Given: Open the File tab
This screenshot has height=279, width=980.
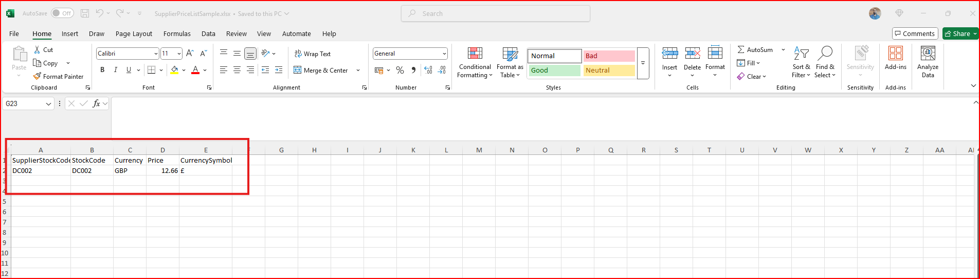Looking at the screenshot, I should [14, 33].
